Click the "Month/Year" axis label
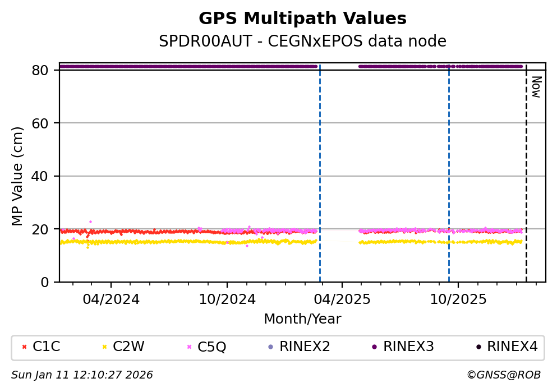This screenshot has height=392, width=557. (302, 319)
